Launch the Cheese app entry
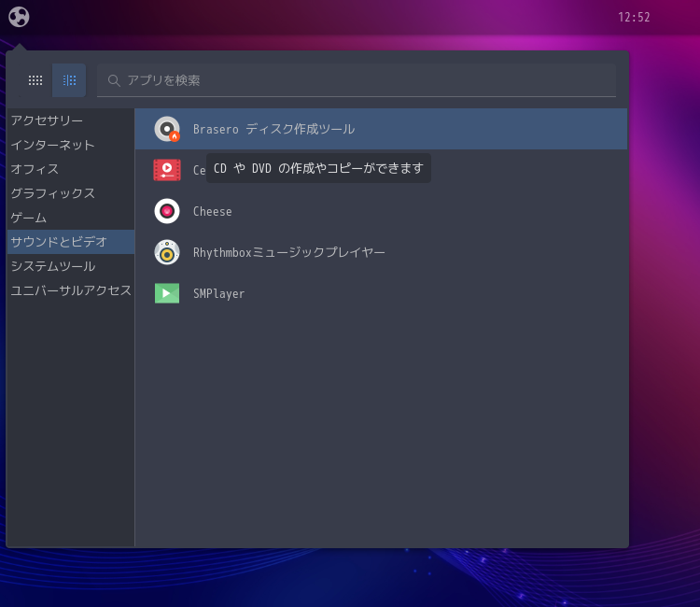Image resolution: width=700 pixels, height=607 pixels. tap(381, 211)
